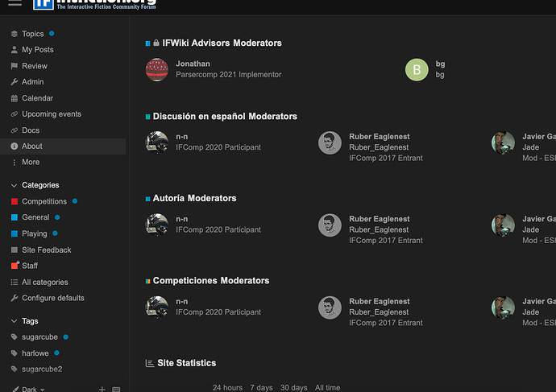Click the harlowe tag icon
This screenshot has width=556, height=392.
(x=15, y=353)
